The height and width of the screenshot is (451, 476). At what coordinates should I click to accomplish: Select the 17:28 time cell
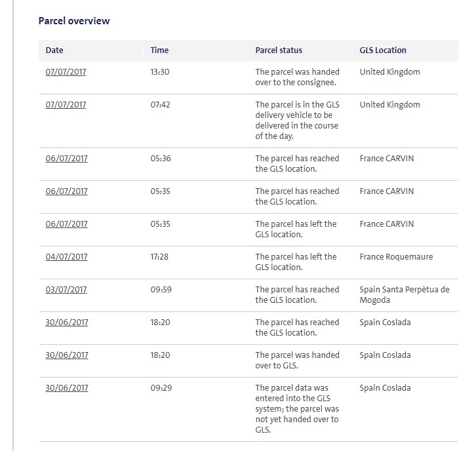tap(159, 257)
